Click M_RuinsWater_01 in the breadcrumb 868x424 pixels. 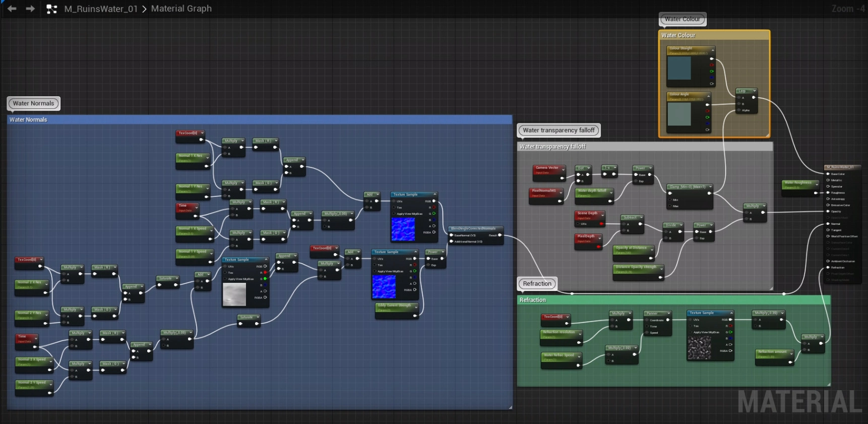(x=101, y=9)
